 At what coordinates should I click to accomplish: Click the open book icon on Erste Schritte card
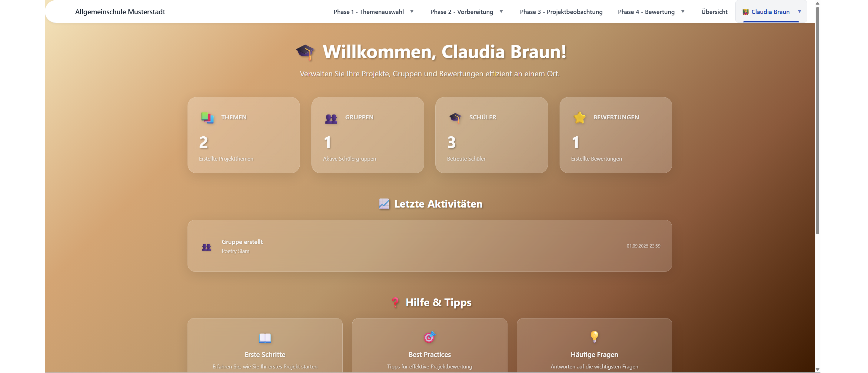click(265, 338)
